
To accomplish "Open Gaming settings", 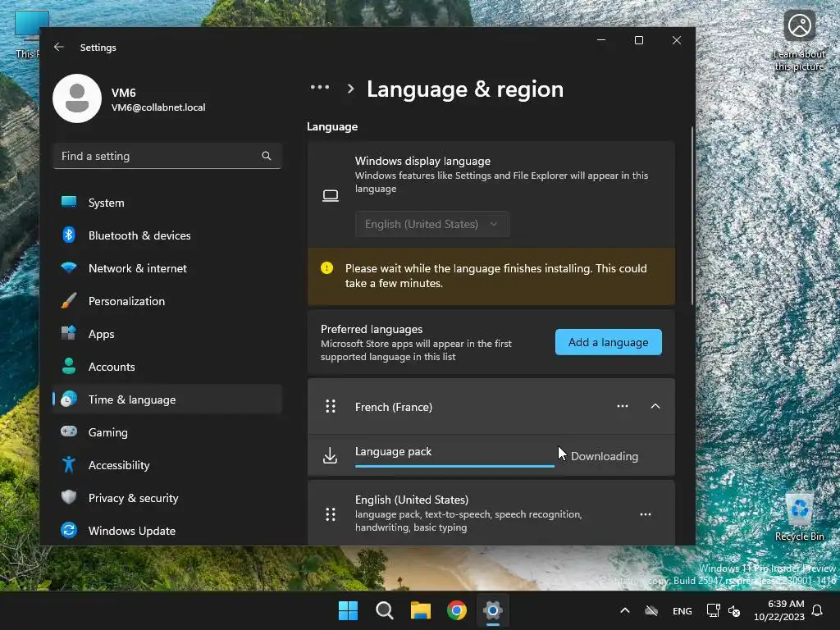I will (x=167, y=431).
